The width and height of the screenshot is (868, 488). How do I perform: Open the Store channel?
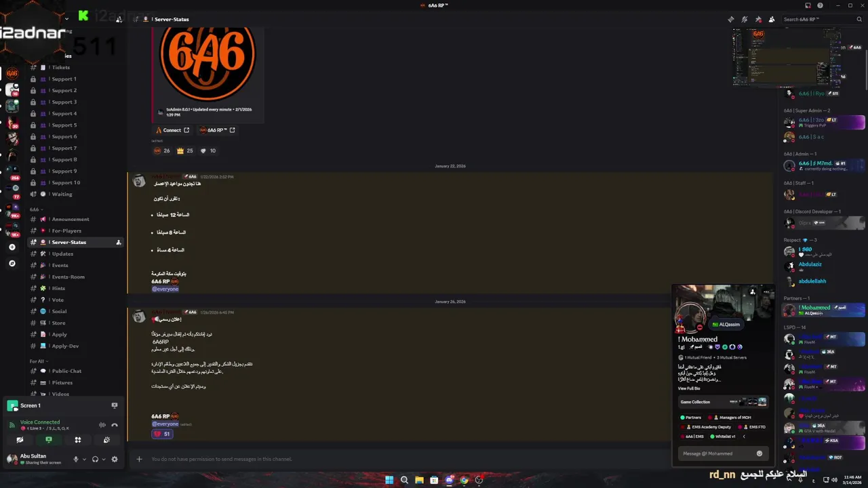pos(75,323)
